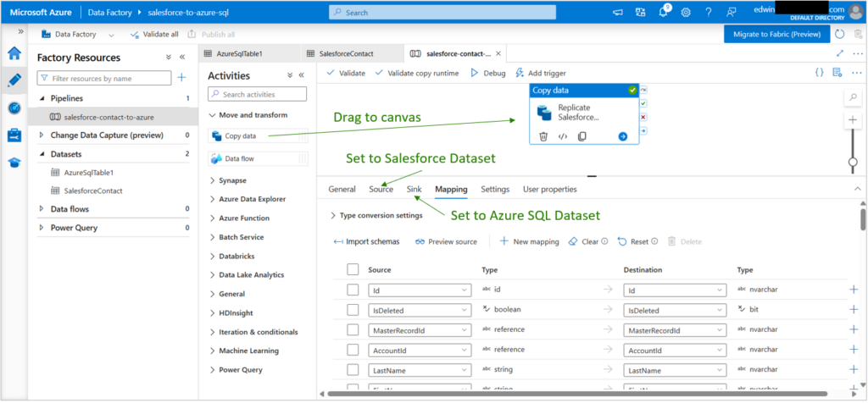Open the notifications bell icon

click(x=664, y=12)
